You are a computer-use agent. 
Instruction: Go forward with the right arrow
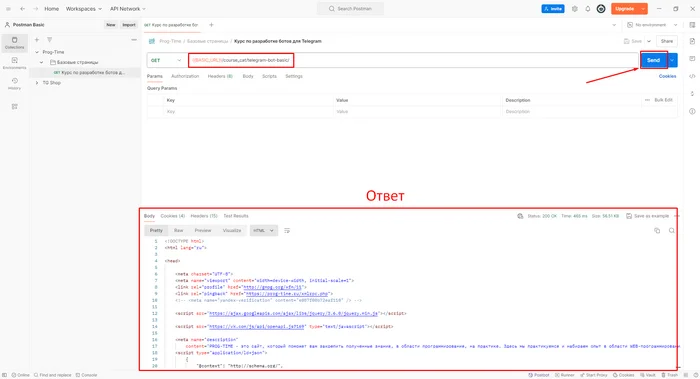[35, 8]
